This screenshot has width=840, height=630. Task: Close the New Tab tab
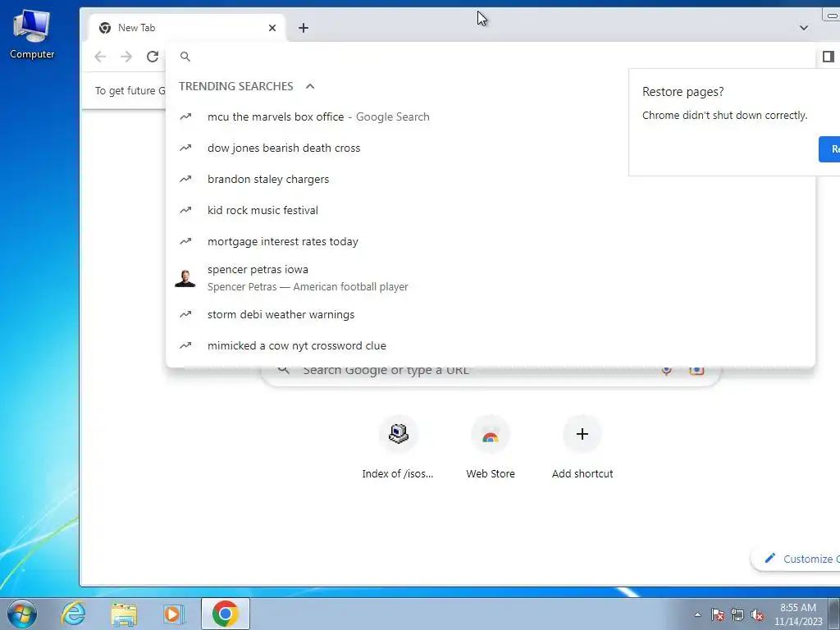point(272,28)
